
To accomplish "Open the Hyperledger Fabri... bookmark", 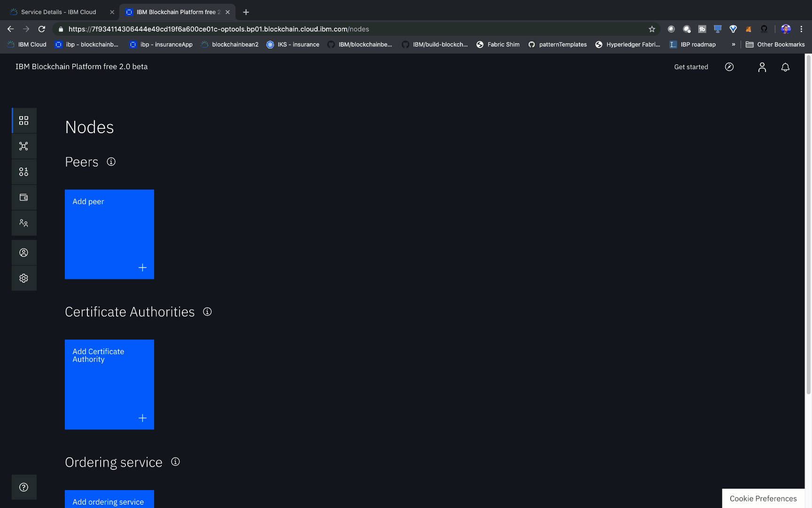I will (628, 45).
